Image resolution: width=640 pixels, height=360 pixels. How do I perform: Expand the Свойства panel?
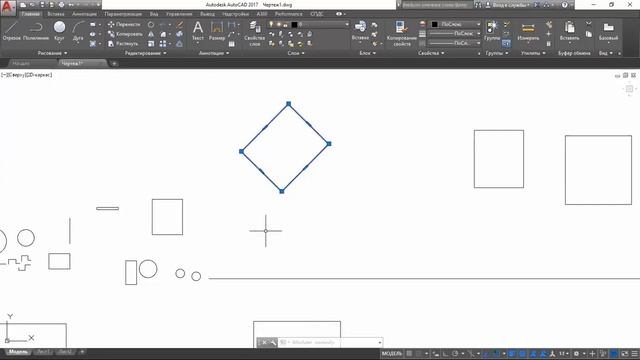431,53
